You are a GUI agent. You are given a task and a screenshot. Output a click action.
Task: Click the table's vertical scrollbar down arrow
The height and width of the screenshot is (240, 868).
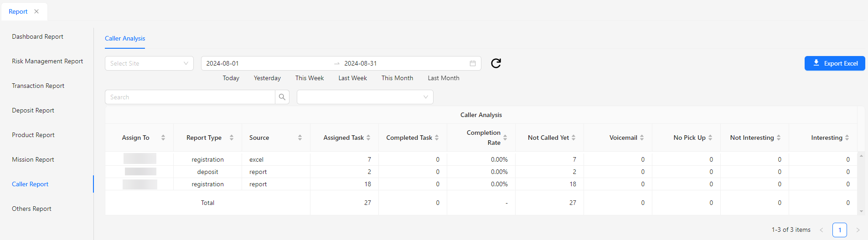[x=861, y=211]
